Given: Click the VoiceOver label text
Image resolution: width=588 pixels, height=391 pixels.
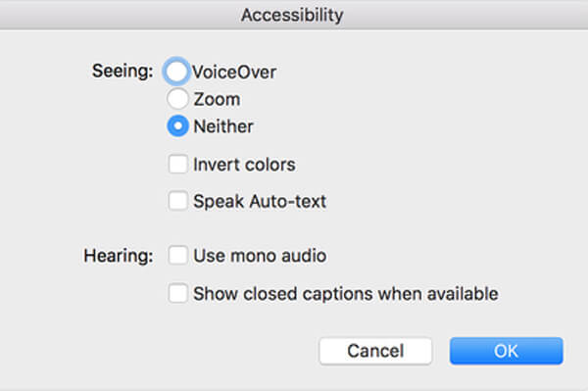Looking at the screenshot, I should coord(234,72).
